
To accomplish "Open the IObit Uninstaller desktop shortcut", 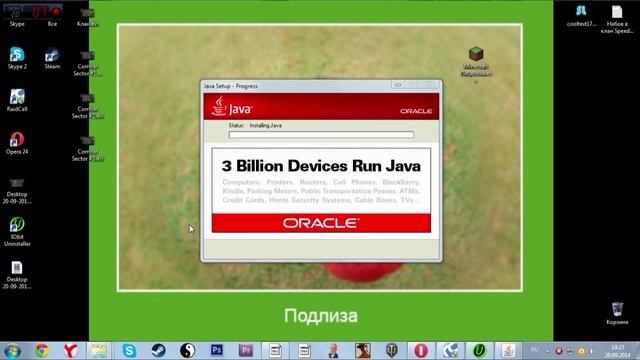I will point(17,231).
